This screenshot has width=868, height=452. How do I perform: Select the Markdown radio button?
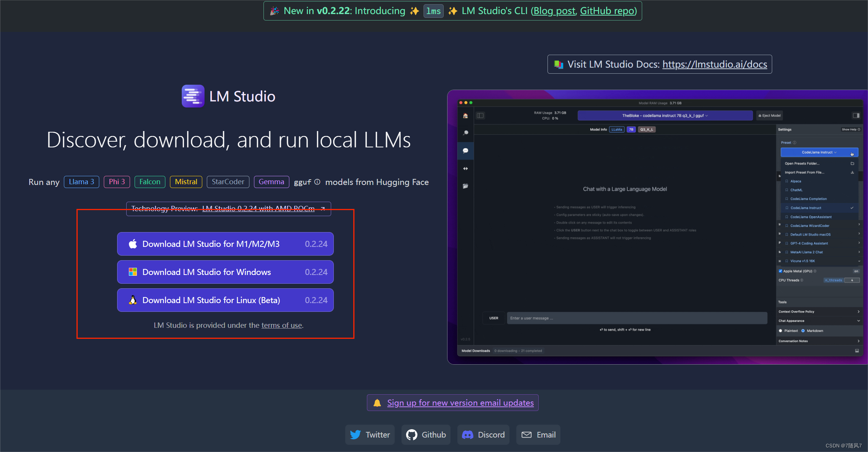coord(803,331)
